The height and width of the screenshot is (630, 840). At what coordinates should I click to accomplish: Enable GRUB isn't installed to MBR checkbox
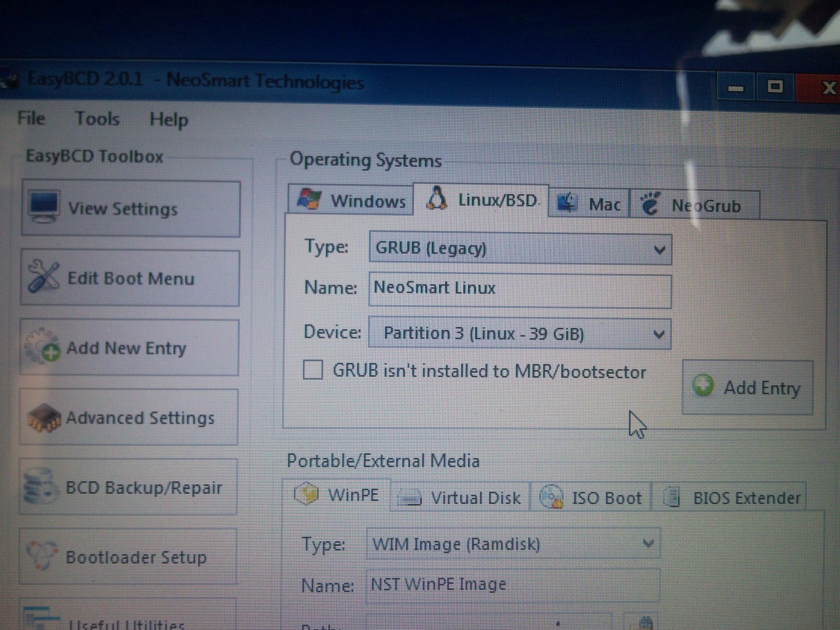click(x=313, y=370)
